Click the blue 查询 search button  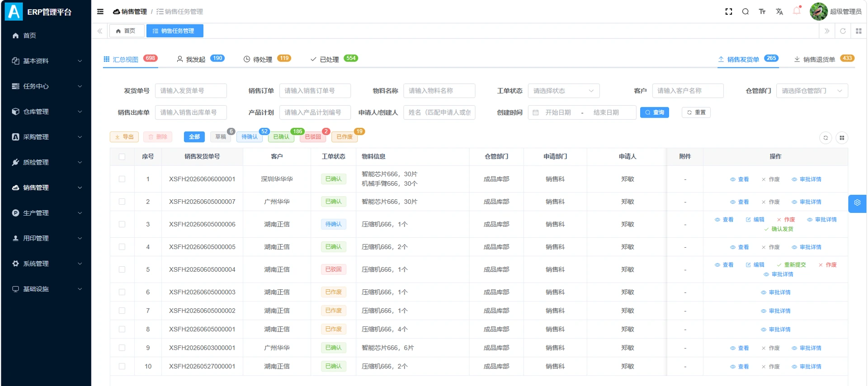pos(654,113)
